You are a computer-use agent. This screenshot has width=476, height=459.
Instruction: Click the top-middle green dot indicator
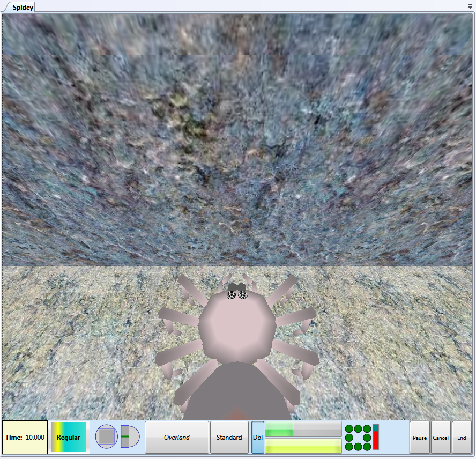coord(358,429)
